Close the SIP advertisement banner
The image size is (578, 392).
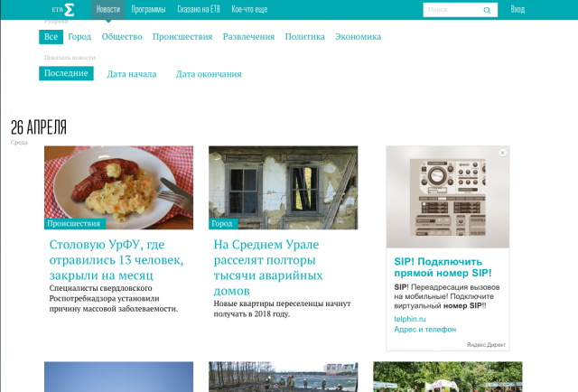(x=502, y=153)
